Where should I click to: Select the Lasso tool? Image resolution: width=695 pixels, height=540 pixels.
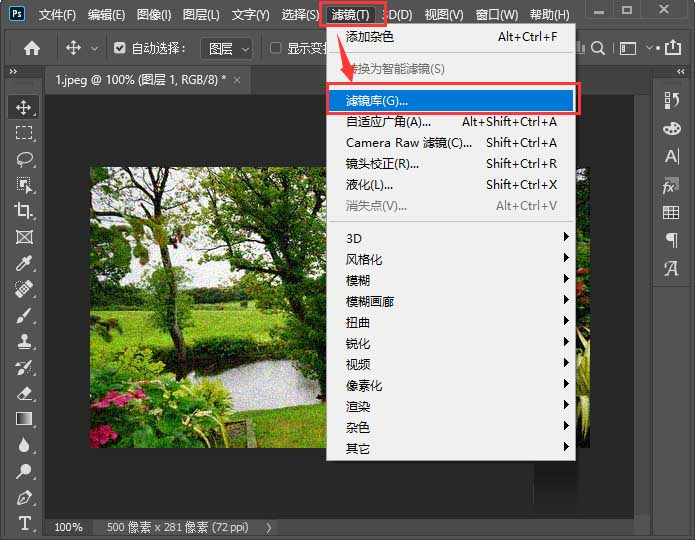coord(24,159)
